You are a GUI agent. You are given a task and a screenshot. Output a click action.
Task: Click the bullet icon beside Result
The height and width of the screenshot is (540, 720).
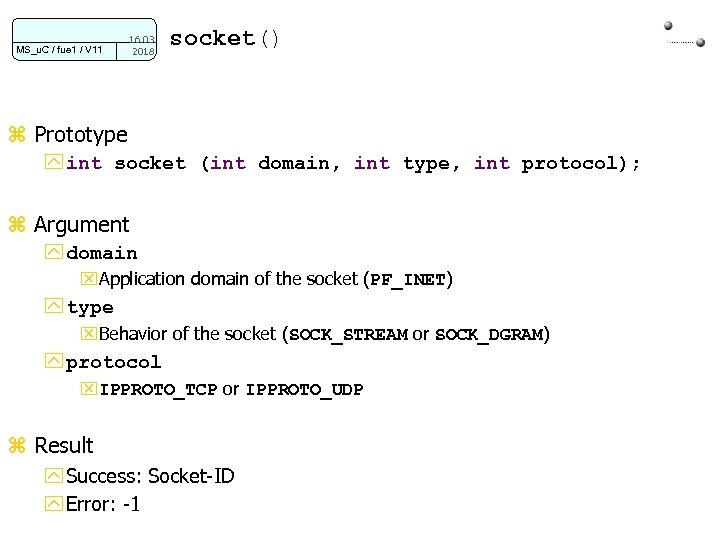[x=15, y=446]
